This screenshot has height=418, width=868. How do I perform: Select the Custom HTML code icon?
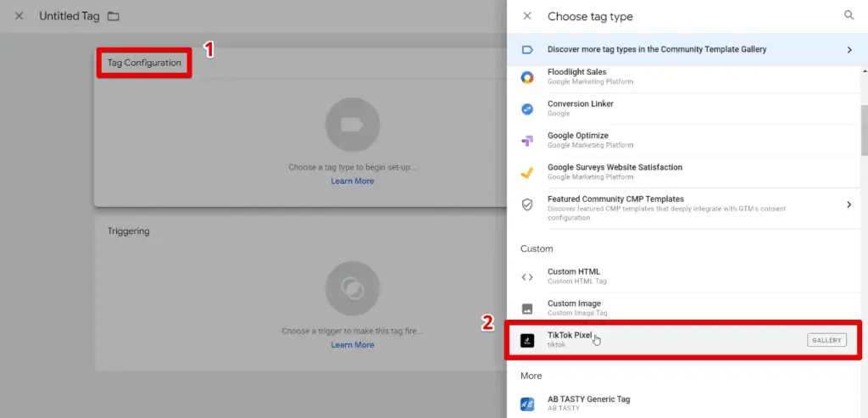click(527, 276)
